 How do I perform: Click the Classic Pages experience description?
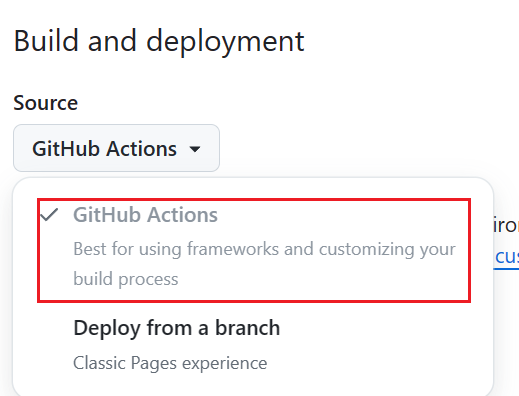pos(170,363)
